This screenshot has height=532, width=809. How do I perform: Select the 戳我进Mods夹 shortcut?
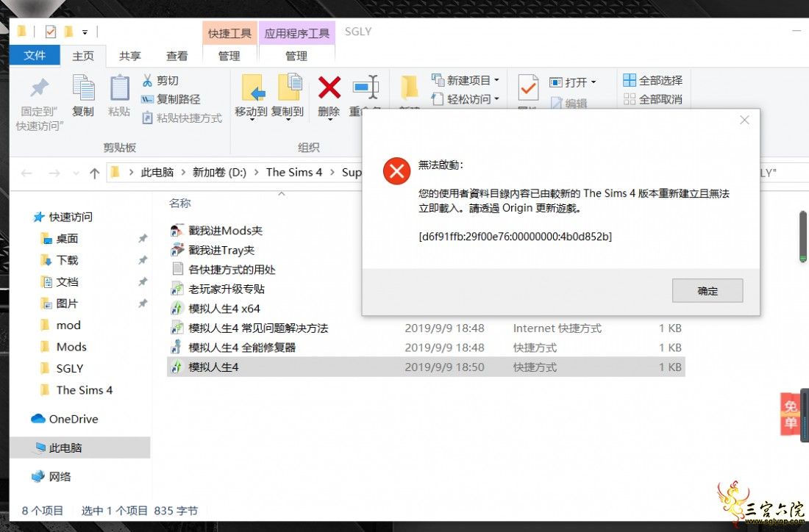tap(217, 231)
